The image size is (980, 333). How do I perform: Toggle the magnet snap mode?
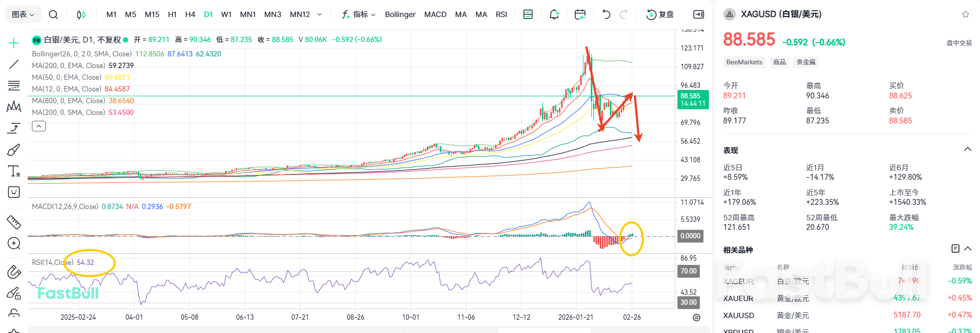tap(14, 272)
